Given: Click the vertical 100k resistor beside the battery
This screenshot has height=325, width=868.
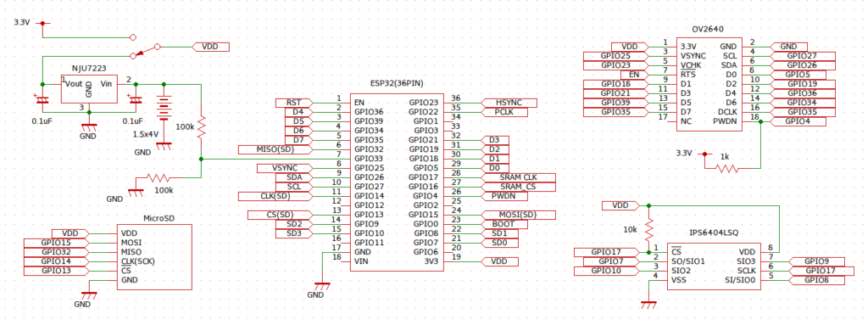Looking at the screenshot, I should click(x=202, y=127).
